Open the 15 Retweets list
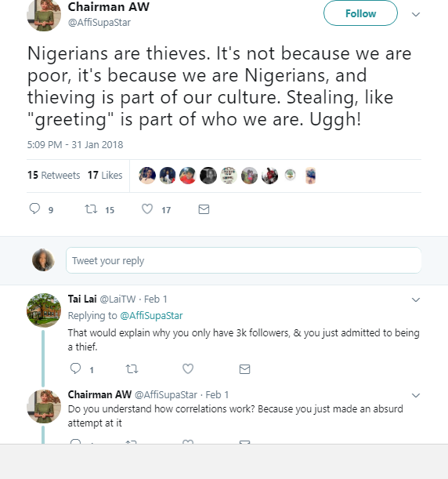The width and height of the screenshot is (448, 479). (x=54, y=175)
